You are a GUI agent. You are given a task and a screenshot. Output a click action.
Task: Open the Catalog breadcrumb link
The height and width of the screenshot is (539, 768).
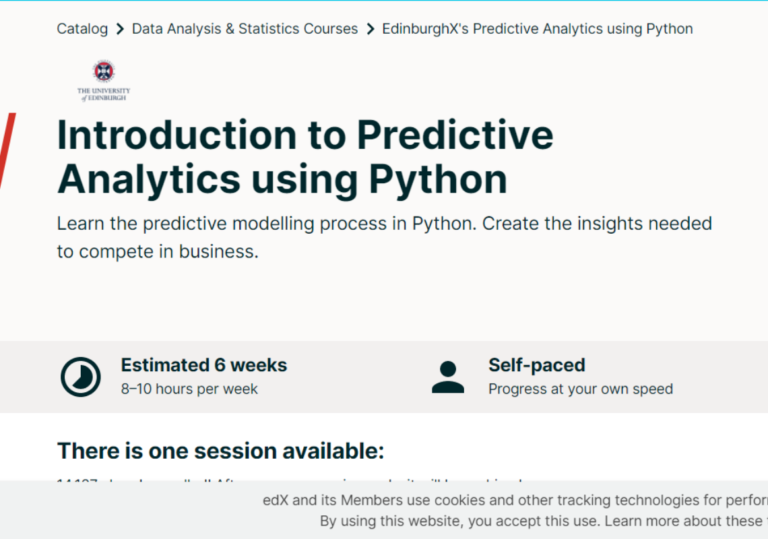pyautogui.click(x=82, y=29)
